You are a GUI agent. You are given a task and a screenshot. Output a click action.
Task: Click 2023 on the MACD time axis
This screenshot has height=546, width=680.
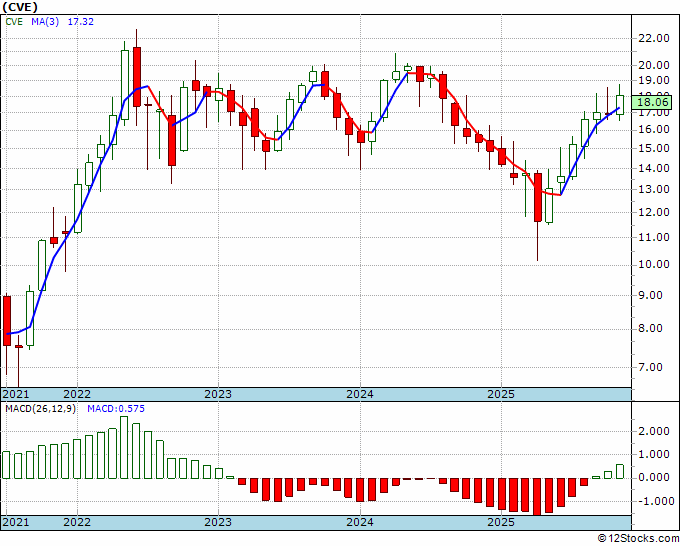coord(218,522)
